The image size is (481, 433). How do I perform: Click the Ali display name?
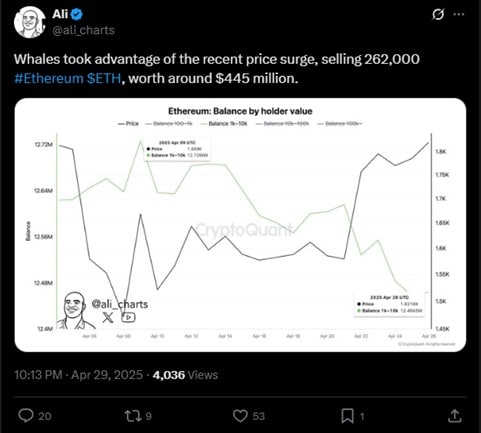coord(60,14)
